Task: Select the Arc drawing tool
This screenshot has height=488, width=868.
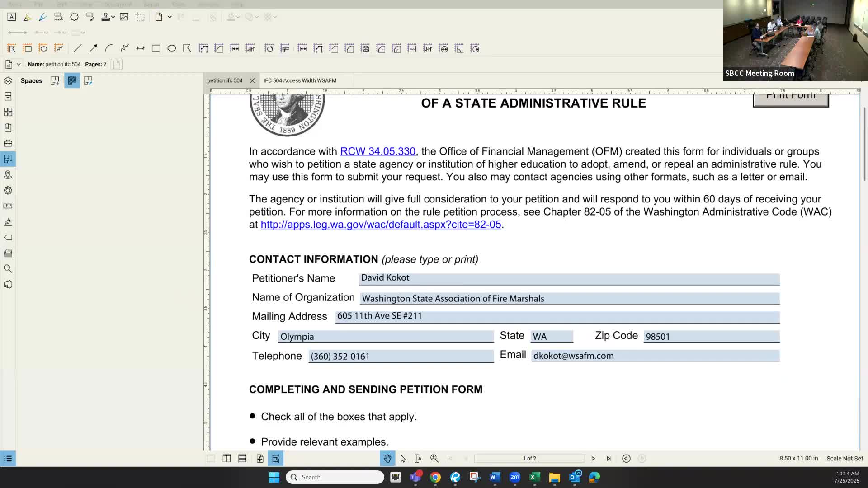Action: click(109, 48)
